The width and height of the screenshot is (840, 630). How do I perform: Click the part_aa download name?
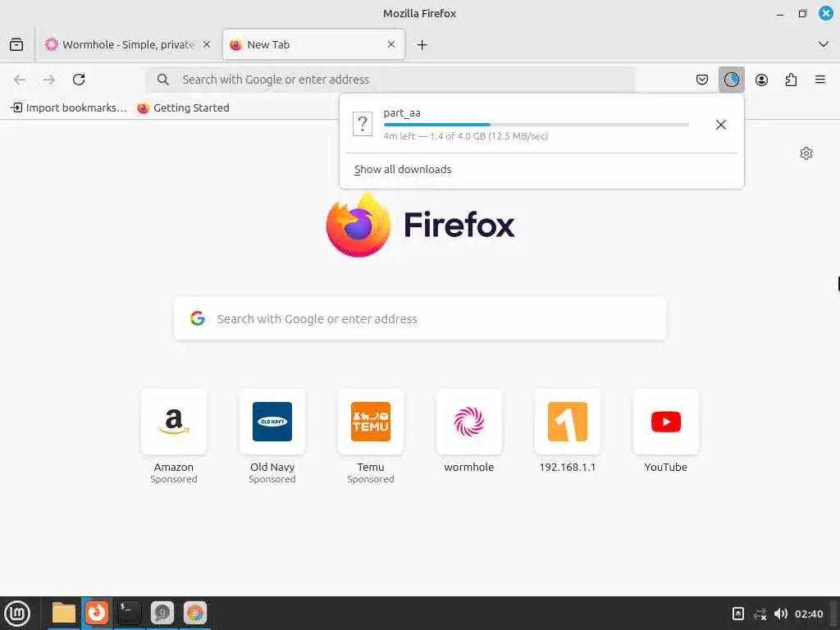click(x=402, y=113)
